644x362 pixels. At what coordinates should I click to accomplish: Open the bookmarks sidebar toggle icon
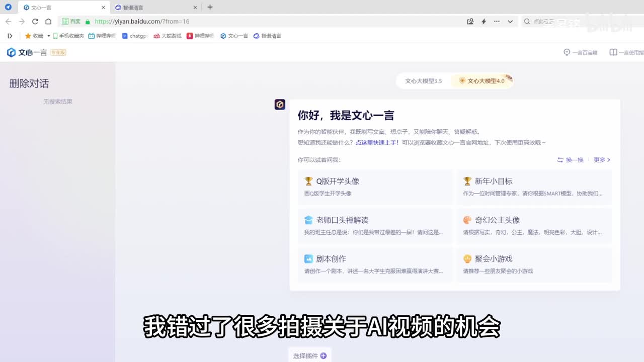click(x=10, y=36)
